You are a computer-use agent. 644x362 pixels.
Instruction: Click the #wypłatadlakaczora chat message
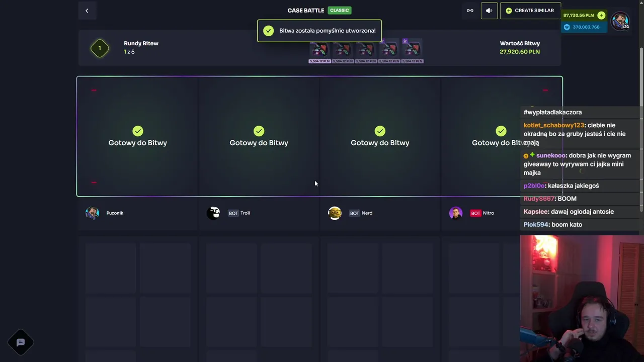point(552,112)
